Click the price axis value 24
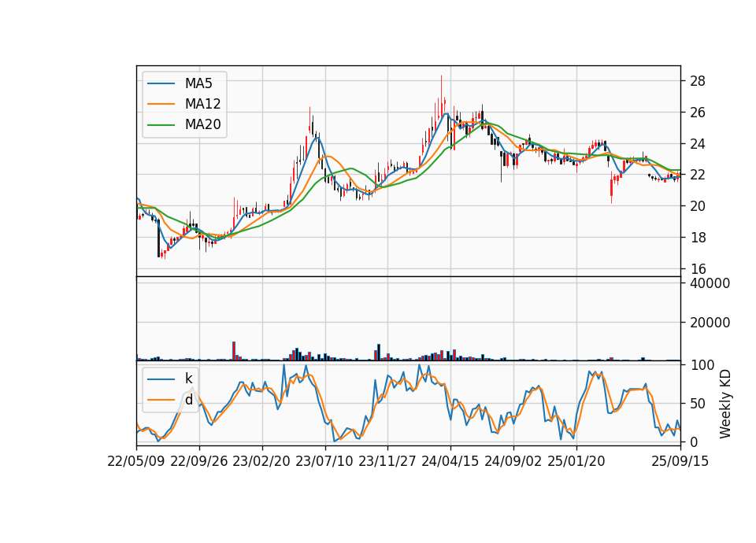The width and height of the screenshot is (756, 543). (x=698, y=143)
